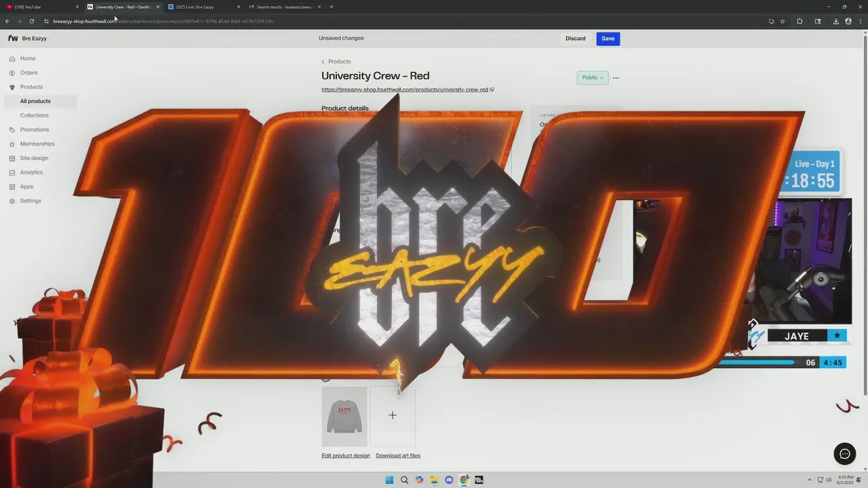This screenshot has width=868, height=488.
Task: Click the sweatshirt product image thumbnail
Action: coord(344,416)
